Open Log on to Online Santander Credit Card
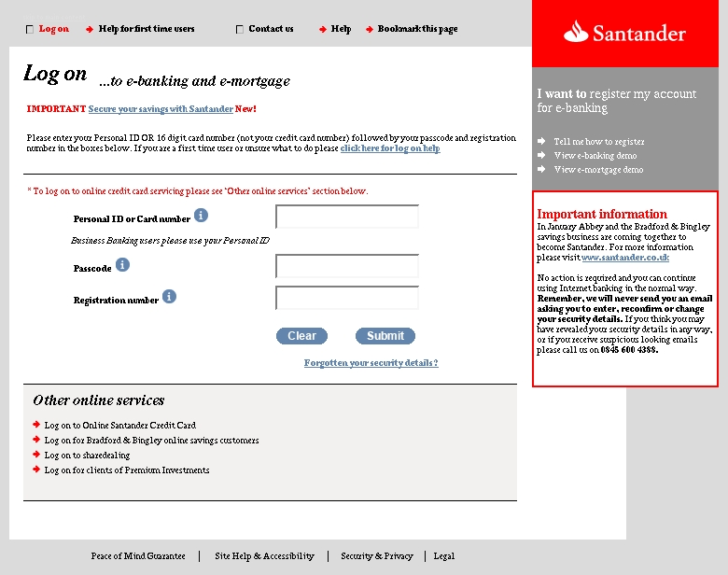 point(120,426)
